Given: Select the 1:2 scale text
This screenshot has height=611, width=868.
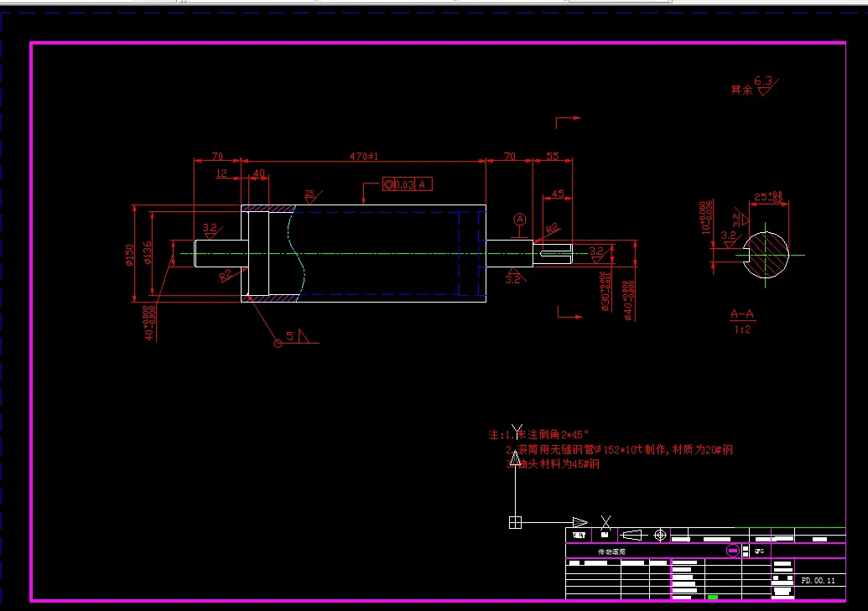Looking at the screenshot, I should pos(742,329).
